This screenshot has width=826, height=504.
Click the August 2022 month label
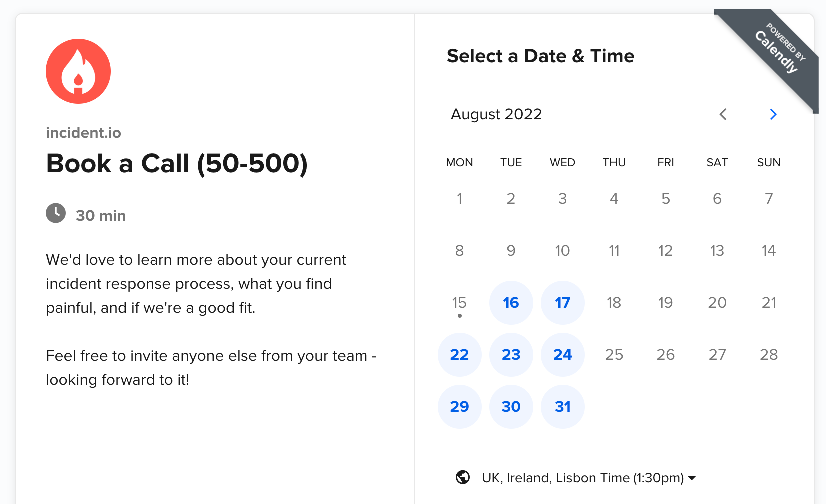(496, 114)
